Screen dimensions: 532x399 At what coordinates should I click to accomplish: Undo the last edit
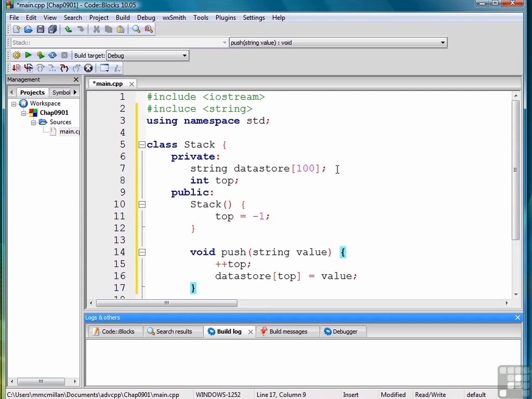click(x=68, y=29)
